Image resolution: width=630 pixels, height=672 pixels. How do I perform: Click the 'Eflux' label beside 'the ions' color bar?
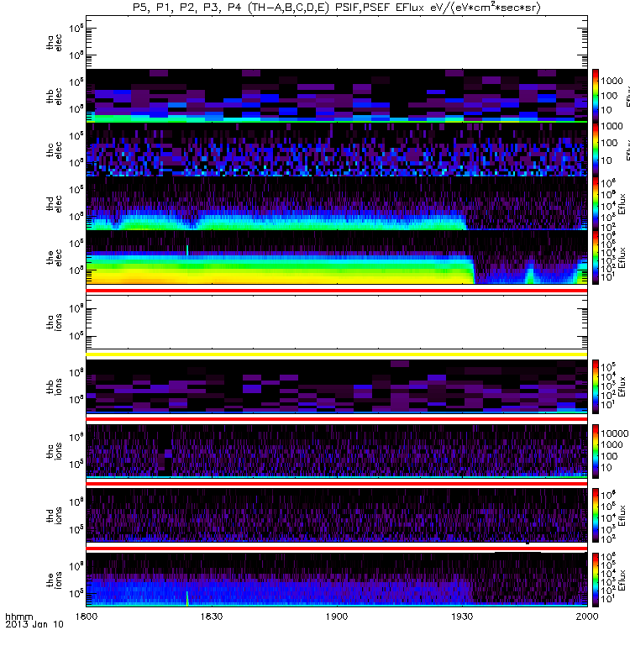pos(622,580)
